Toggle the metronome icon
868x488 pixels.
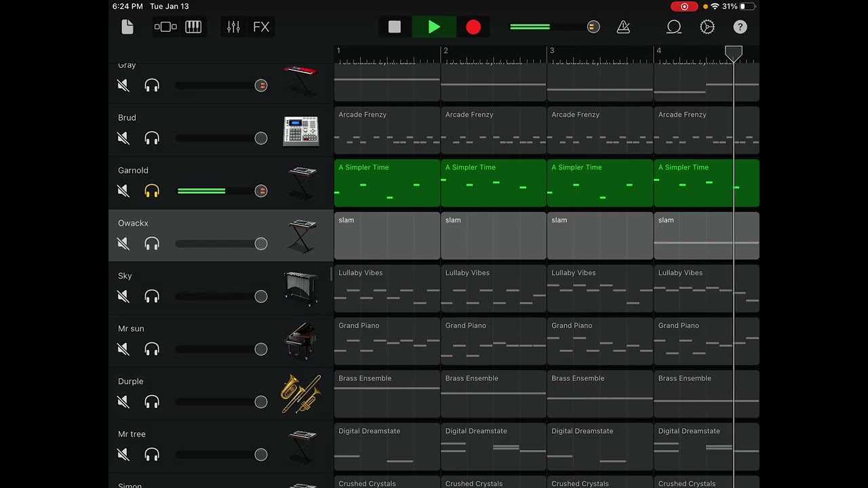(x=623, y=27)
